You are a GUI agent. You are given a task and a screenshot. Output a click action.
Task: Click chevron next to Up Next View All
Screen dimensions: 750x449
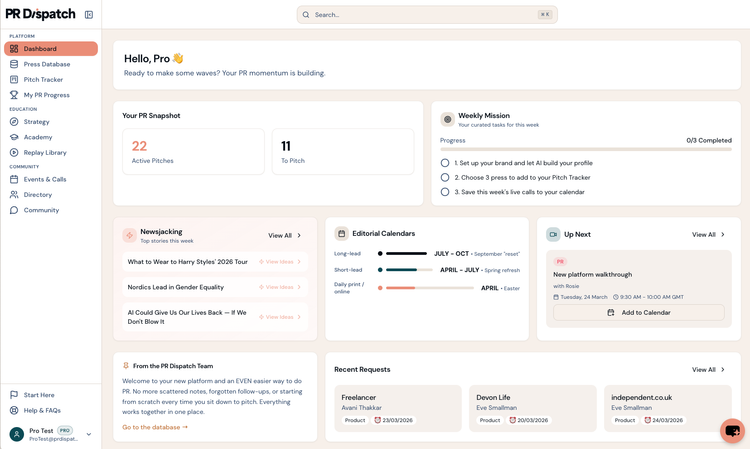[723, 234]
